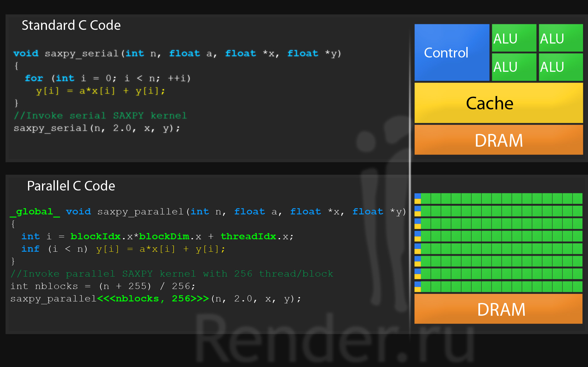Click the 'for' keyword in serial code
588x367 pixels.
pyautogui.click(x=34, y=78)
